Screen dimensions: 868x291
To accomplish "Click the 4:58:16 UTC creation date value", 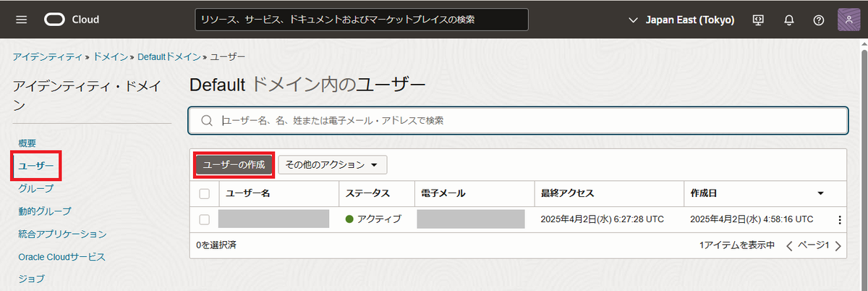I will pos(752,219).
